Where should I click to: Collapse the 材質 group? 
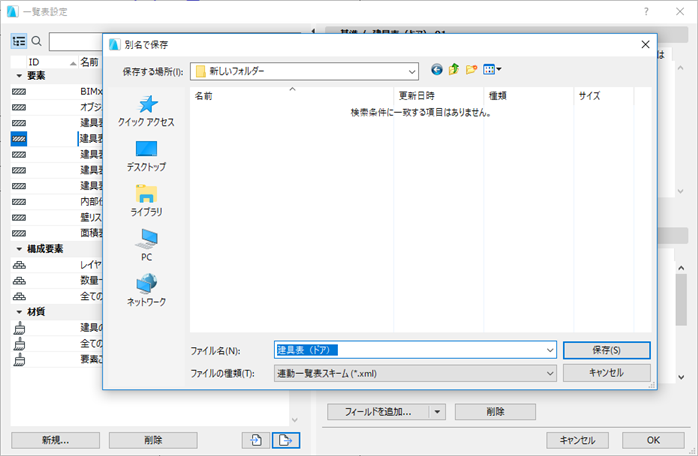tap(19, 312)
